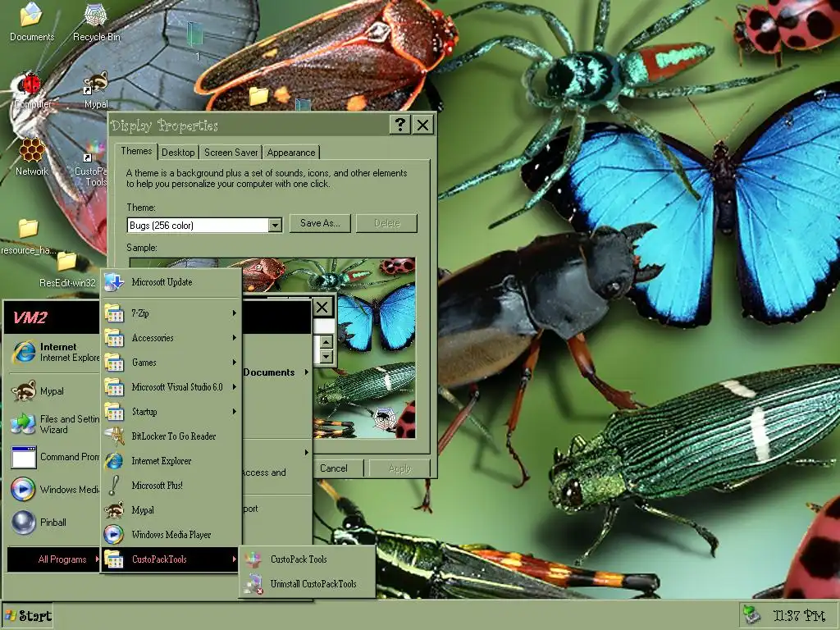Viewport: 840px width, 630px height.
Task: Open the honeycomb Network desktop icon
Action: coord(32,157)
